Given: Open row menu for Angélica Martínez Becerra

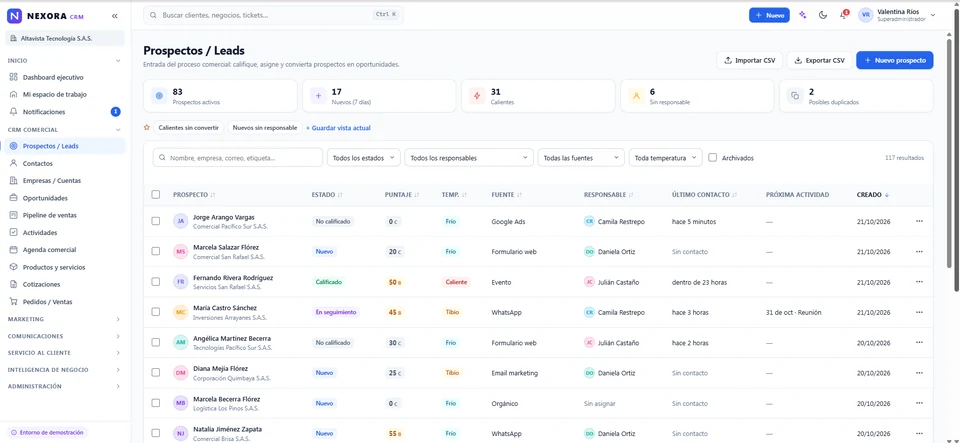Looking at the screenshot, I should point(919,342).
